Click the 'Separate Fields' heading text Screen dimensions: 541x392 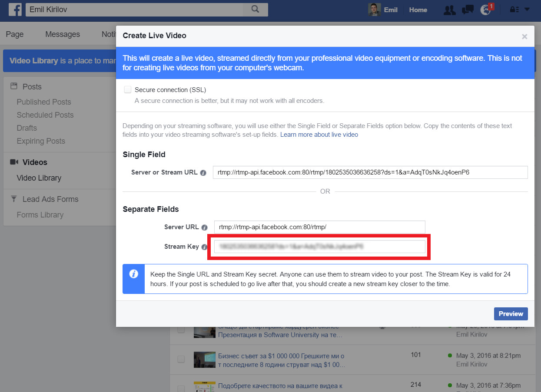[151, 209]
